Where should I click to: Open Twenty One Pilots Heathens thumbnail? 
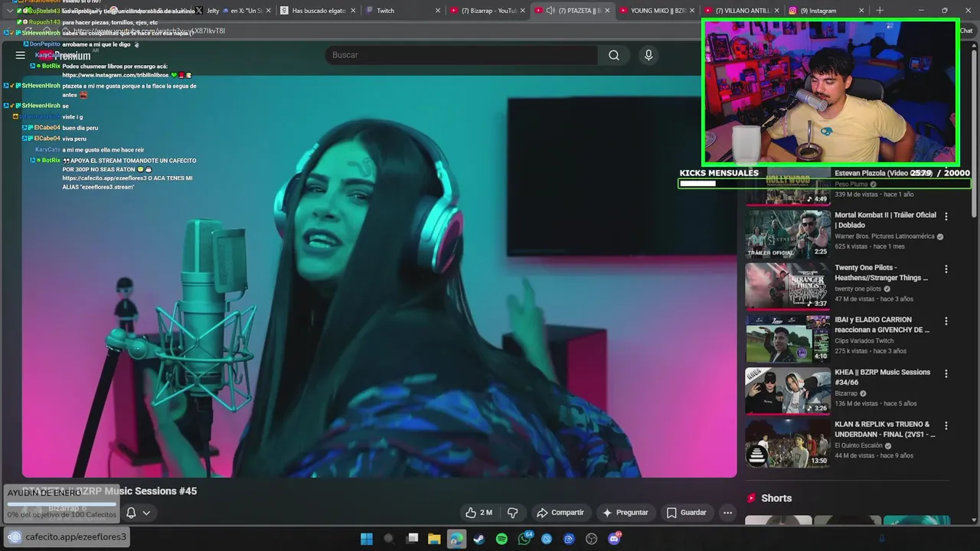(788, 286)
